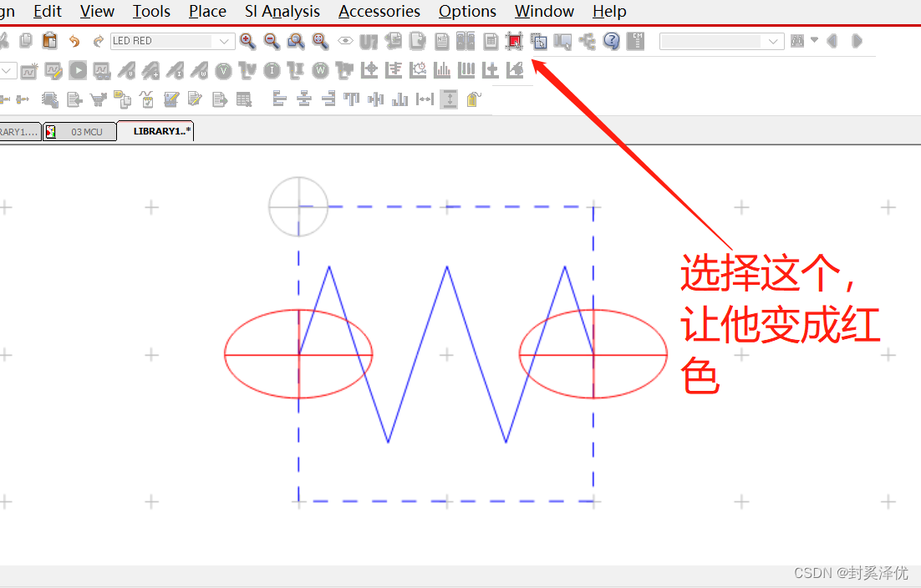Viewport: 921px width, 588px height.
Task: Expand the empty search combo box
Action: click(x=774, y=41)
